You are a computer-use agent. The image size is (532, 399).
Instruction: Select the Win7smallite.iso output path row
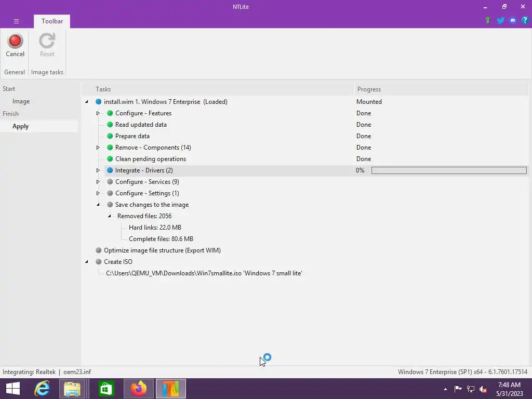(204, 273)
